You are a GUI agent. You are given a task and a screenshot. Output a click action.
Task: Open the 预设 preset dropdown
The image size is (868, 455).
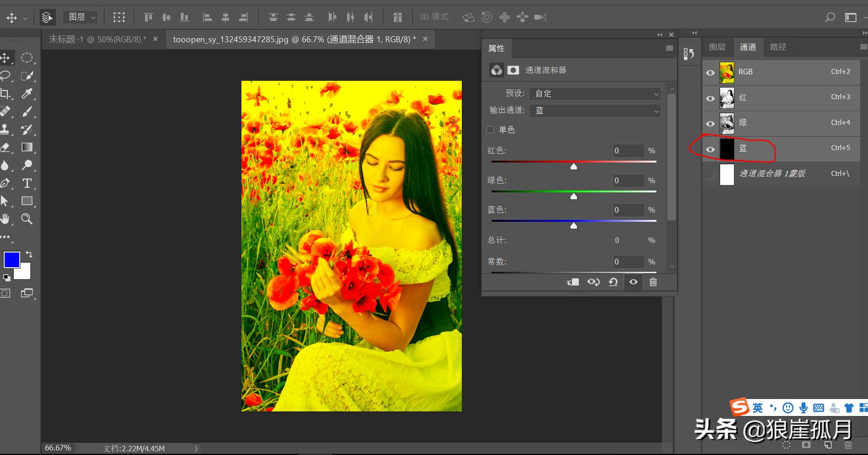pyautogui.click(x=595, y=94)
